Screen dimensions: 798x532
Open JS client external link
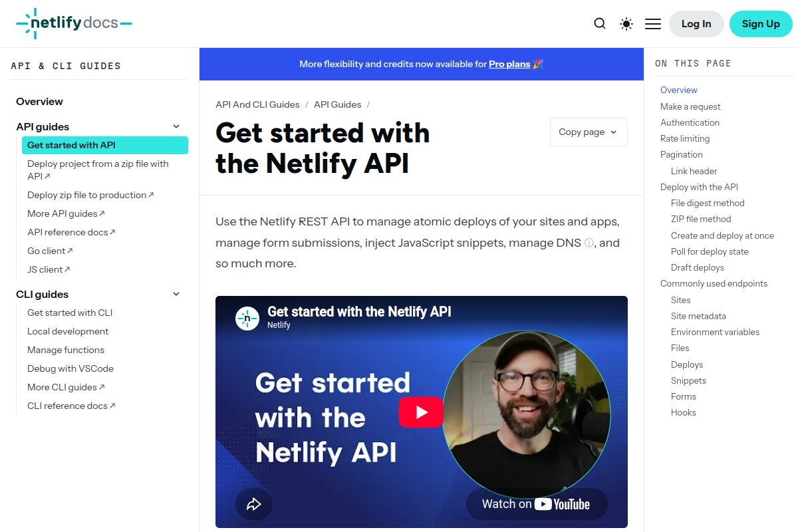click(x=49, y=269)
